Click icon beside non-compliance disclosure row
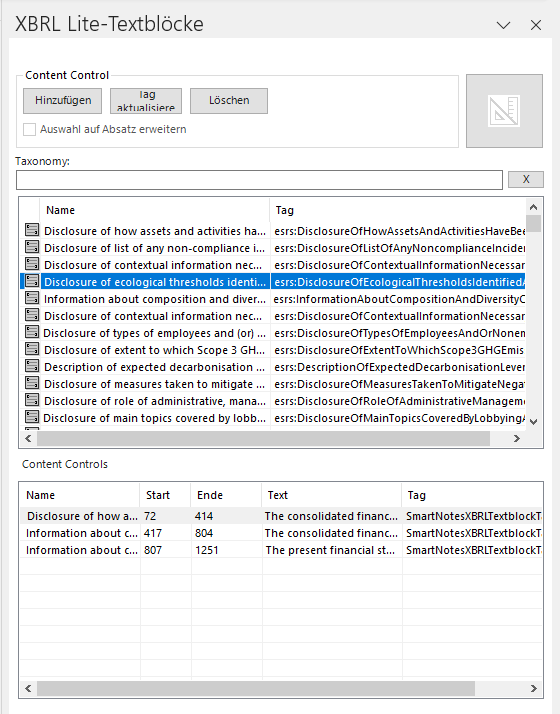 point(32,247)
